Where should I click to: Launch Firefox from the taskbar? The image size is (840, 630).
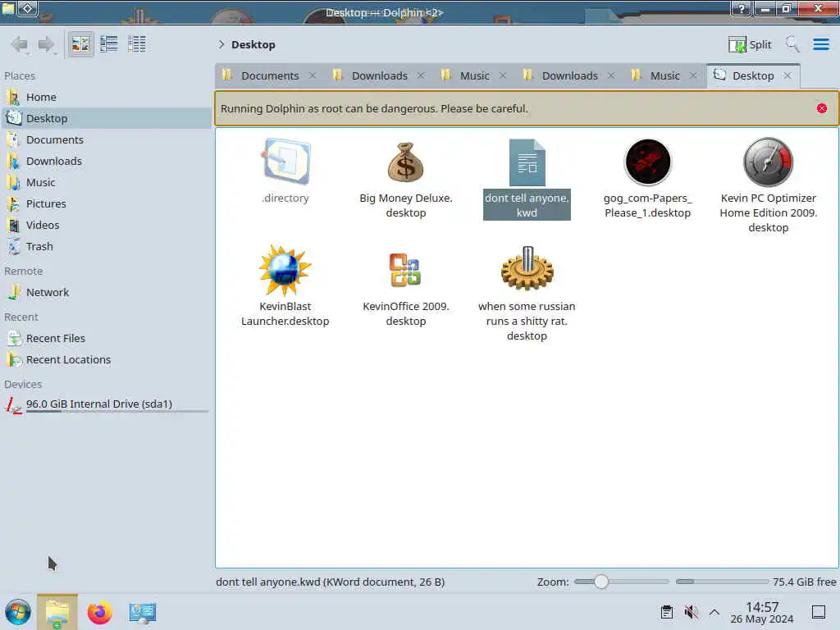point(99,612)
